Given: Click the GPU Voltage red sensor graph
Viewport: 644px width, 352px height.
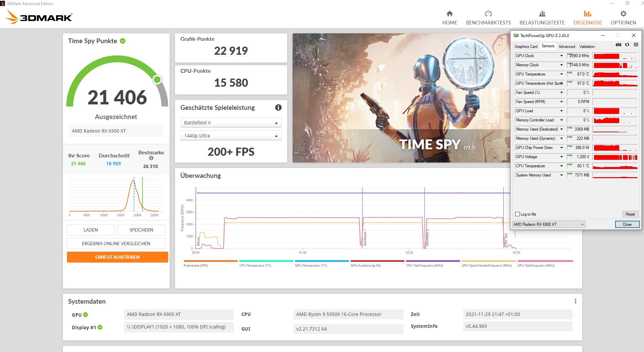Looking at the screenshot, I should tap(615, 157).
